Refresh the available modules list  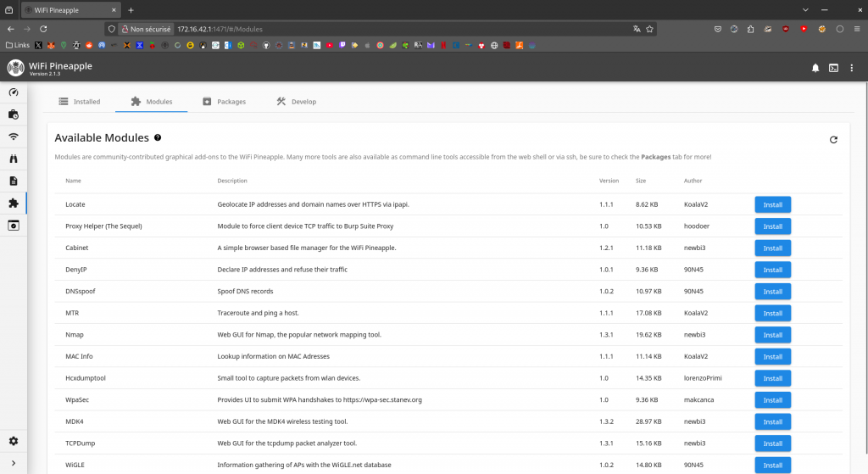pyautogui.click(x=833, y=140)
